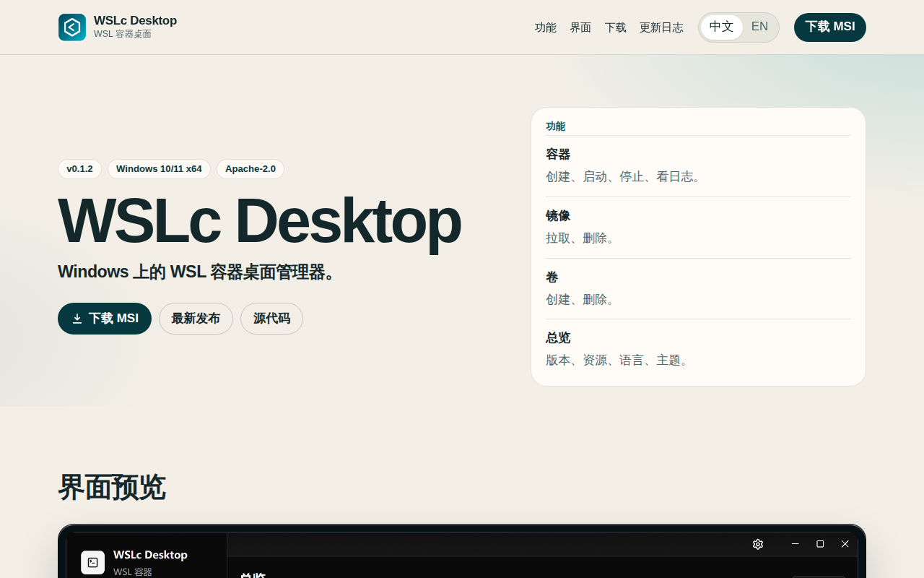This screenshot has height=578, width=924.
Task: Click the maximize icon in preview window
Action: coord(820,544)
